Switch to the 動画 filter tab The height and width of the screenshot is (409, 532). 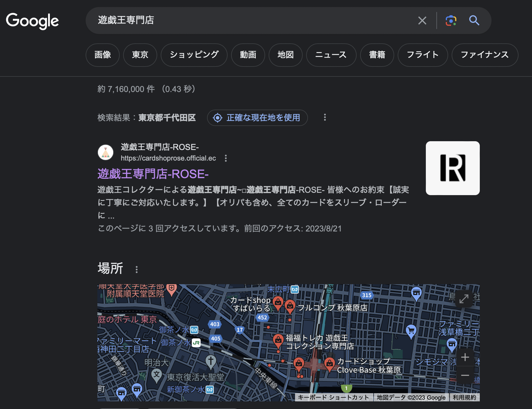pos(248,55)
